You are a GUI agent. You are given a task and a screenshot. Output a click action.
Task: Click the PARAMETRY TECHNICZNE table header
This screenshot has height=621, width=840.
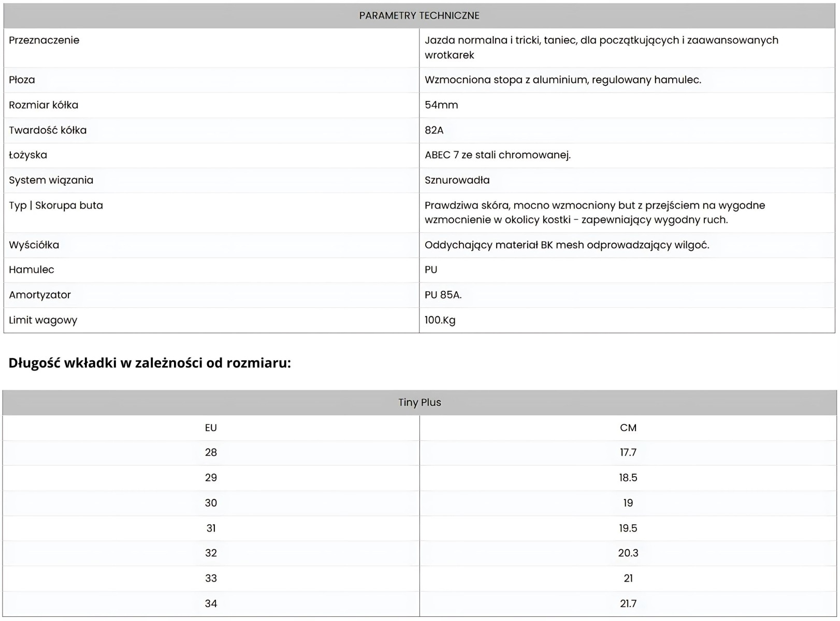(419, 16)
